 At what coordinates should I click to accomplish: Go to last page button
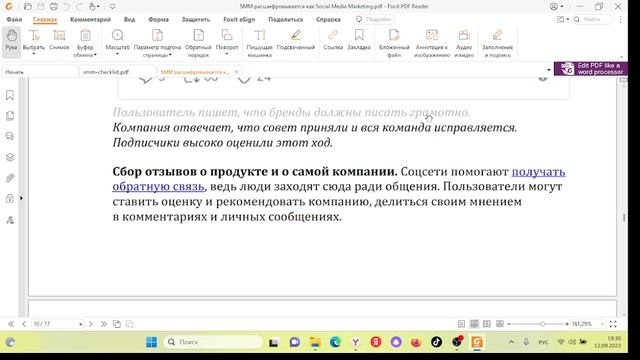point(104,324)
